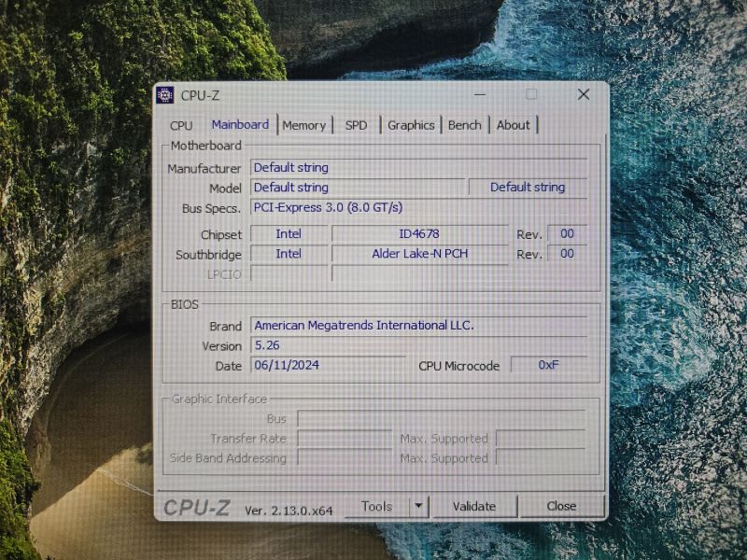Image resolution: width=747 pixels, height=560 pixels.
Task: Click the Southbridge 'Alder Lake-N PCH' field
Action: pos(419,254)
